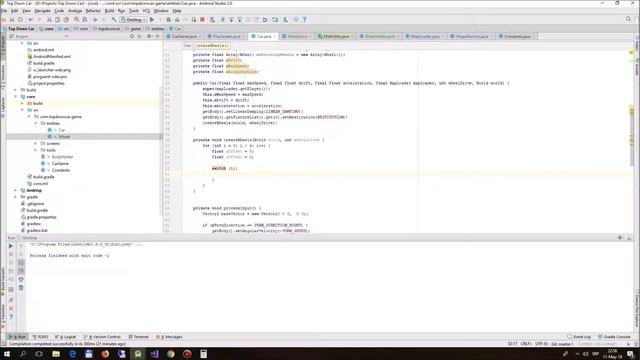Click the Debug bug icon in toolbar
Image resolution: width=640 pixels, height=360 pixels.
tap(169, 20)
